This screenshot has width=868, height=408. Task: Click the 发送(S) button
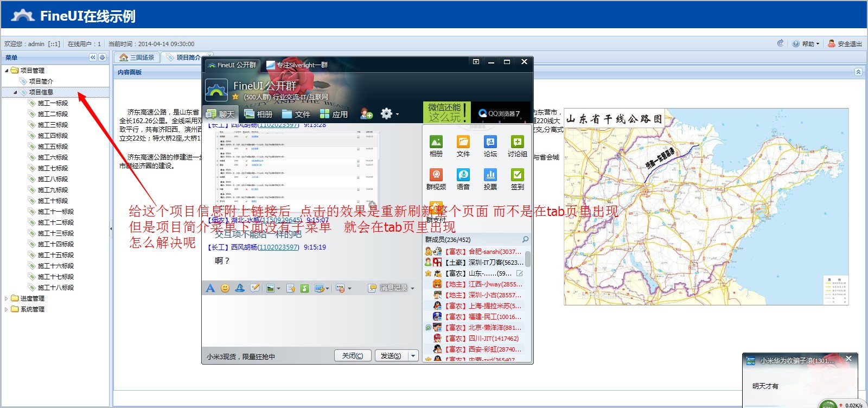click(391, 356)
